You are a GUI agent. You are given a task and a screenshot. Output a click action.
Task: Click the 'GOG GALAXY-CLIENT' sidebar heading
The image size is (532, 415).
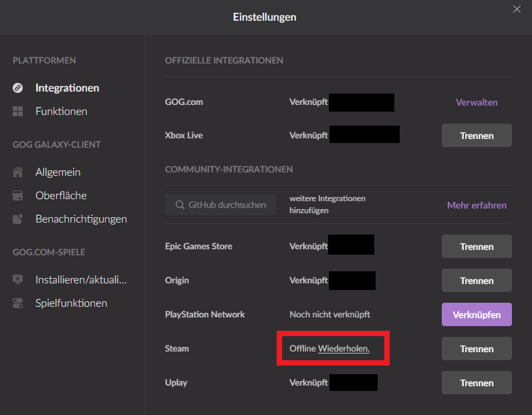pyautogui.click(x=57, y=144)
